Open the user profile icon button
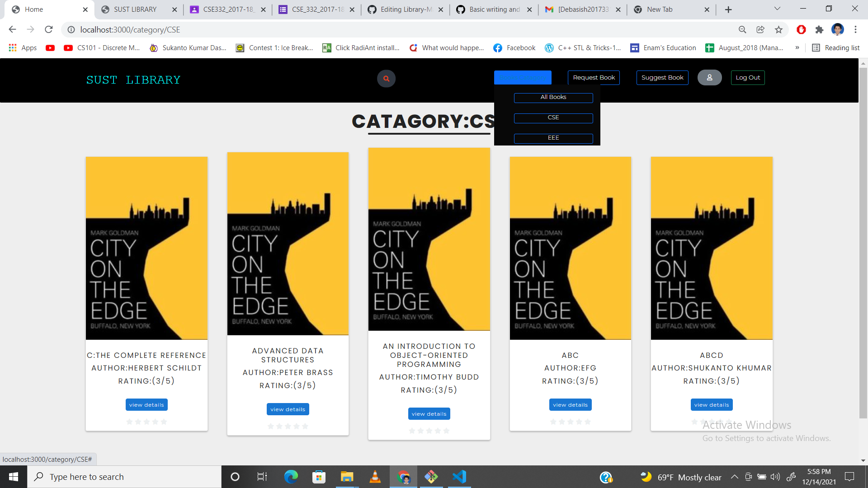The image size is (868, 488). 709,78
